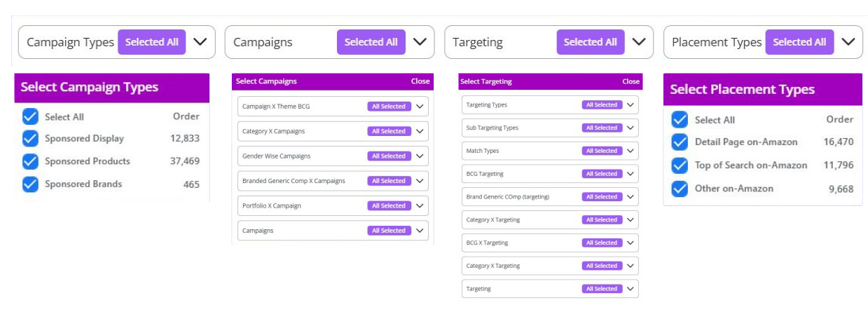Toggle Detail Page on-Amazon checkbox
The height and width of the screenshot is (319, 868).
[x=679, y=142]
